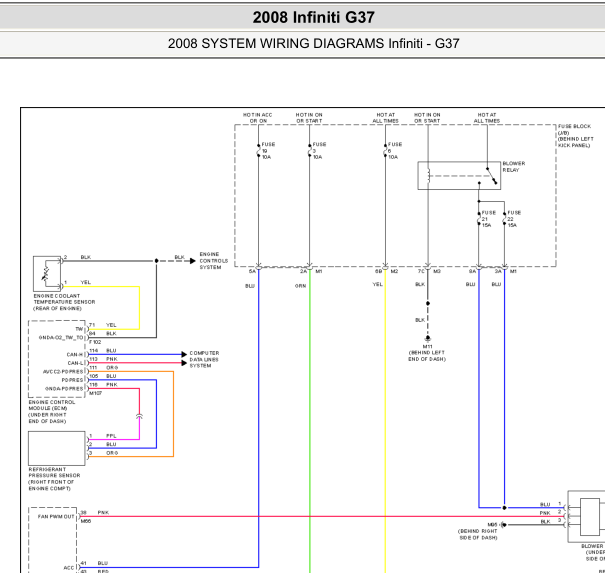Click connector label "M107"
The image size is (605, 573).
point(95,393)
